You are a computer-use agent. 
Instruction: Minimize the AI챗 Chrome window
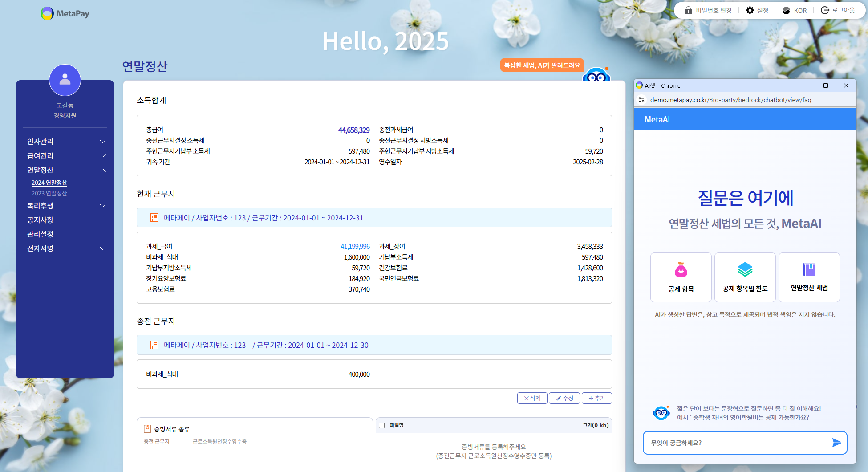point(805,85)
